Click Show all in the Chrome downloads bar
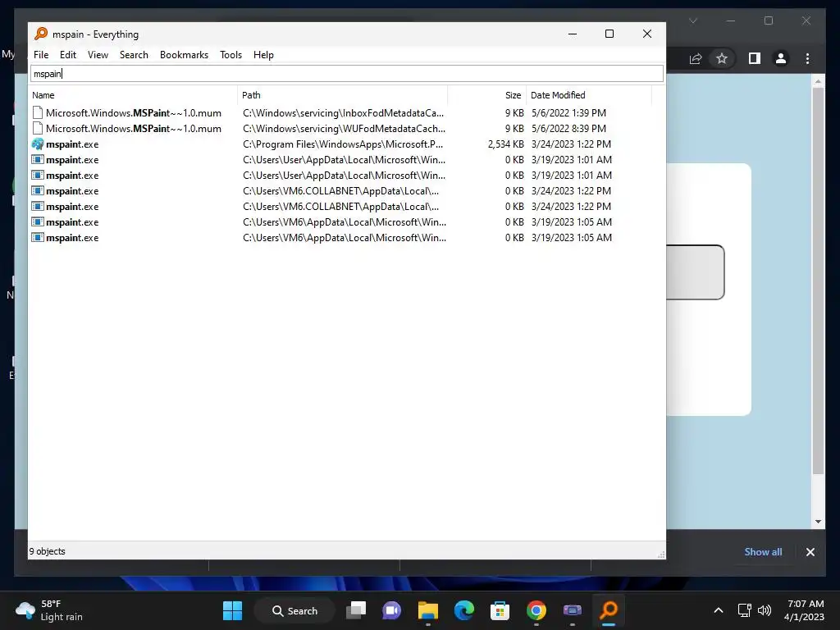840x630 pixels. click(763, 552)
